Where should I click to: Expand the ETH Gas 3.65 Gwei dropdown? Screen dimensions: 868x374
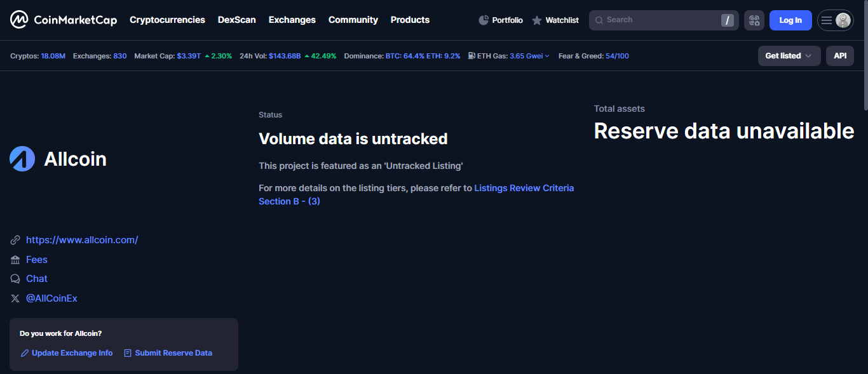click(x=529, y=56)
